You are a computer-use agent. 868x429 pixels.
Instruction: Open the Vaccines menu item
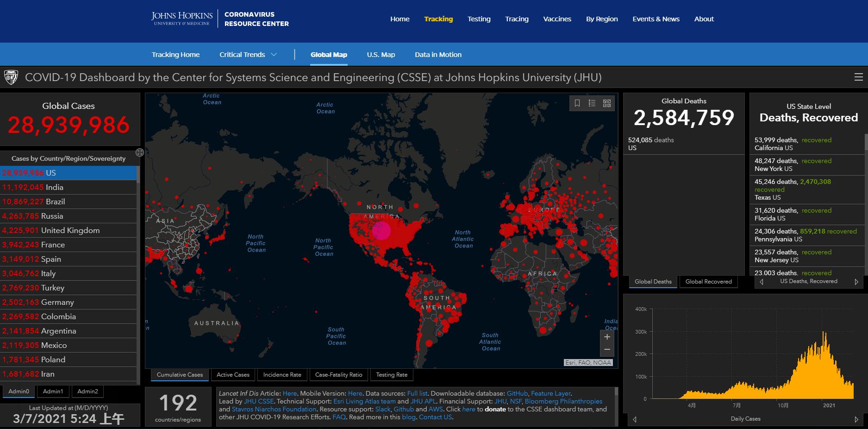pyautogui.click(x=557, y=19)
